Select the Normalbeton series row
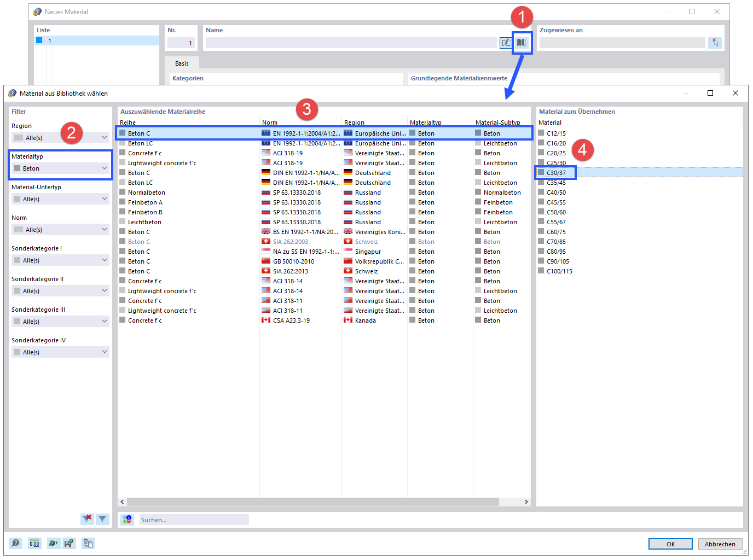 [324, 192]
